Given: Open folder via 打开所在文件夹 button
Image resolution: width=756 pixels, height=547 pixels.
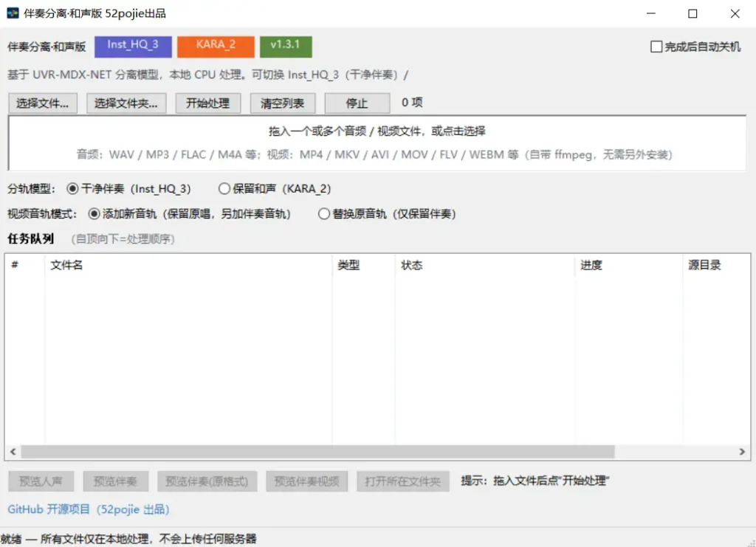Looking at the screenshot, I should (x=403, y=481).
